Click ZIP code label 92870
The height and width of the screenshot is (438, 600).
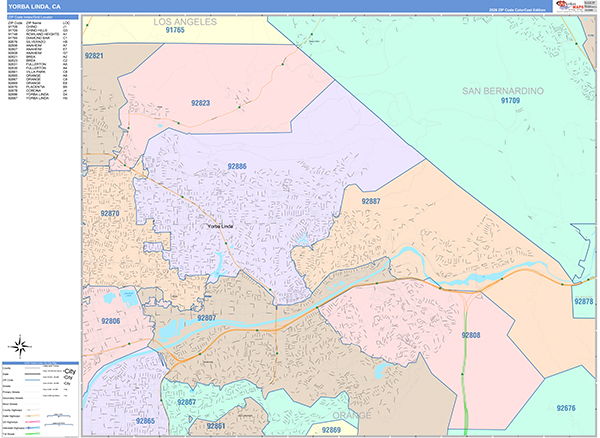coord(110,213)
